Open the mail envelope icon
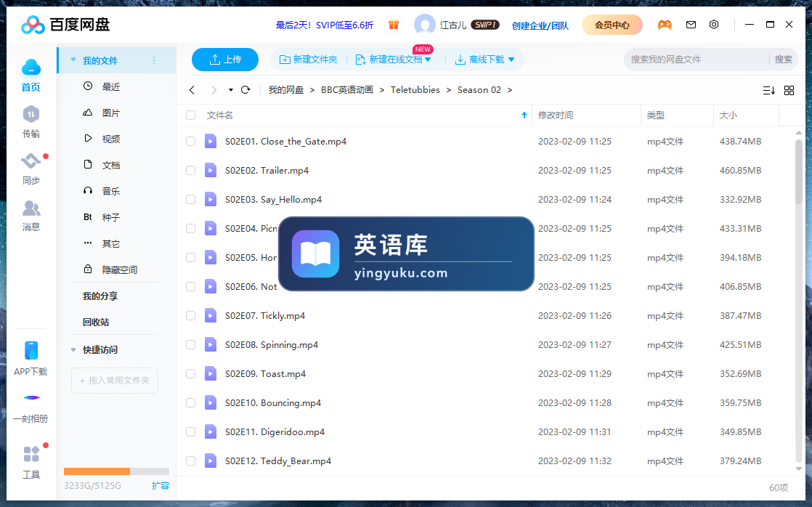812x507 pixels. (691, 25)
